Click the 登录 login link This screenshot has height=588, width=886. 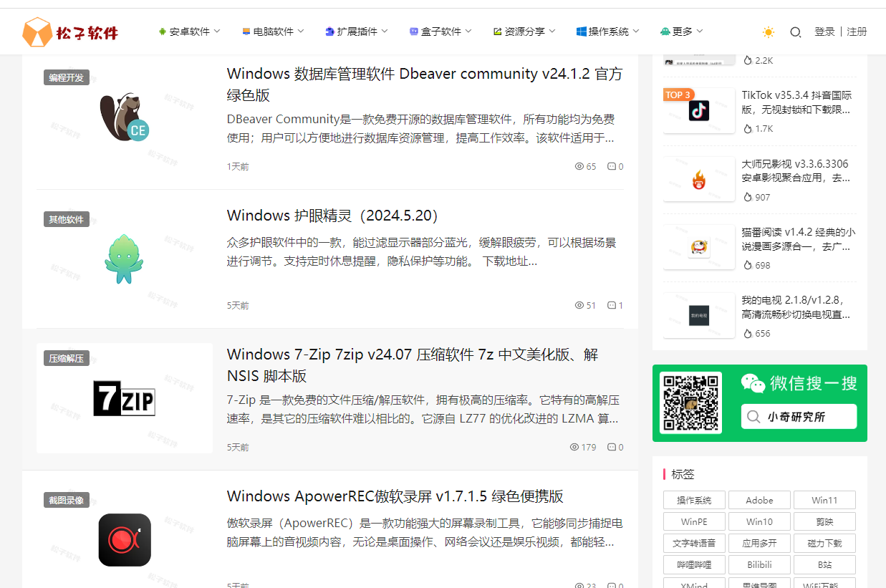coord(824,32)
